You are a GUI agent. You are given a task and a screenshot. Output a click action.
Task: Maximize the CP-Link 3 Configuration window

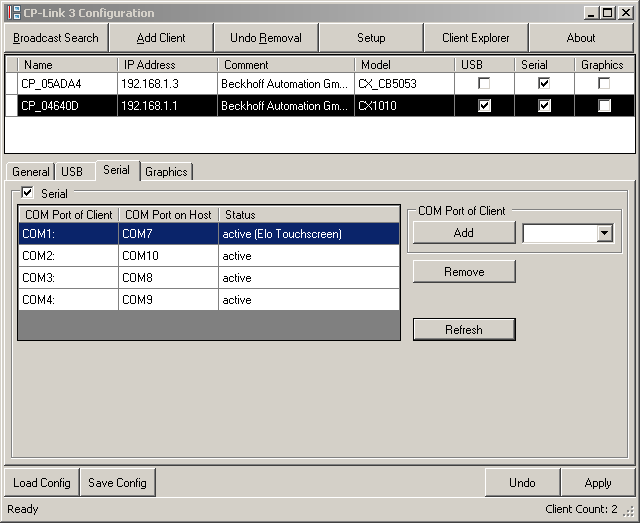click(607, 13)
